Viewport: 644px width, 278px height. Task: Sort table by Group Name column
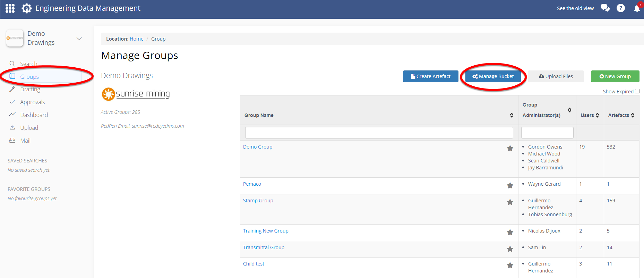point(511,115)
